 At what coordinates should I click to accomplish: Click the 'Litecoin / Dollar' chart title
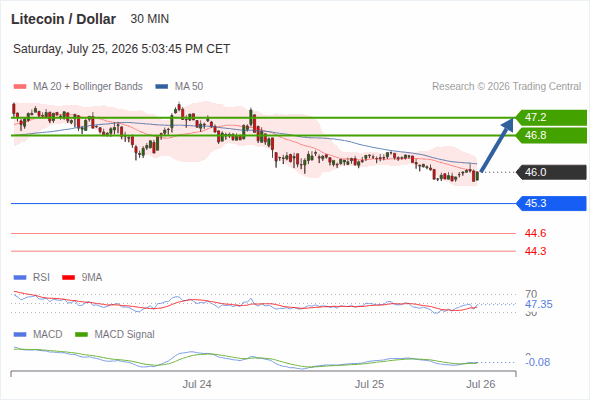[63, 19]
